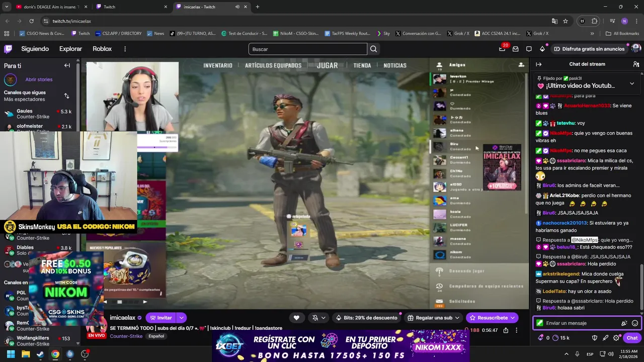The width and height of the screenshot is (644, 362).
Task: Reload the page in Chrome
Action: pos(31,21)
